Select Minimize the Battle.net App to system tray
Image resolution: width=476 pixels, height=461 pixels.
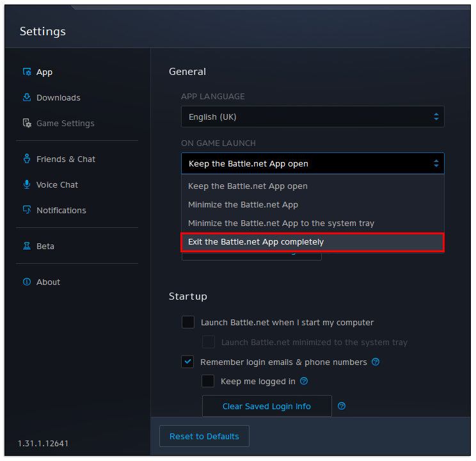point(313,223)
